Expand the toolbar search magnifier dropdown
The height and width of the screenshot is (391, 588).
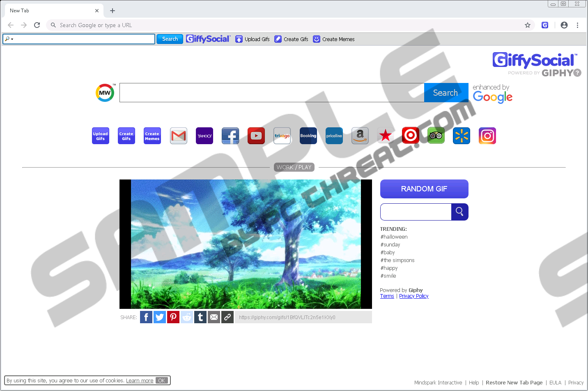9,39
